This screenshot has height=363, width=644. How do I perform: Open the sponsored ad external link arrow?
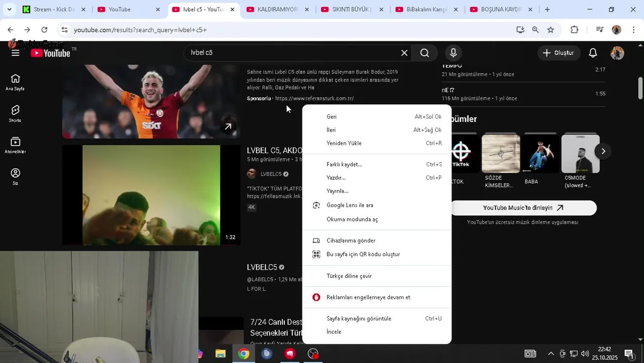pos(228,127)
